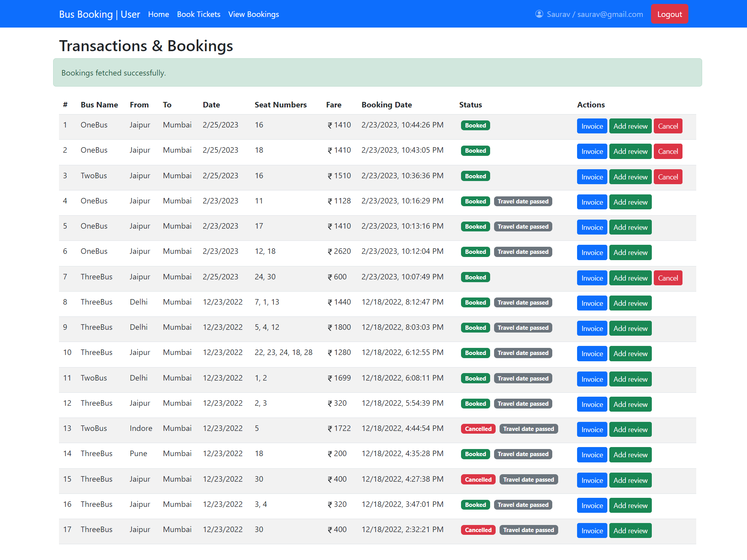
Task: Click the Bus Booking | User brand link
Action: pyautogui.click(x=99, y=14)
